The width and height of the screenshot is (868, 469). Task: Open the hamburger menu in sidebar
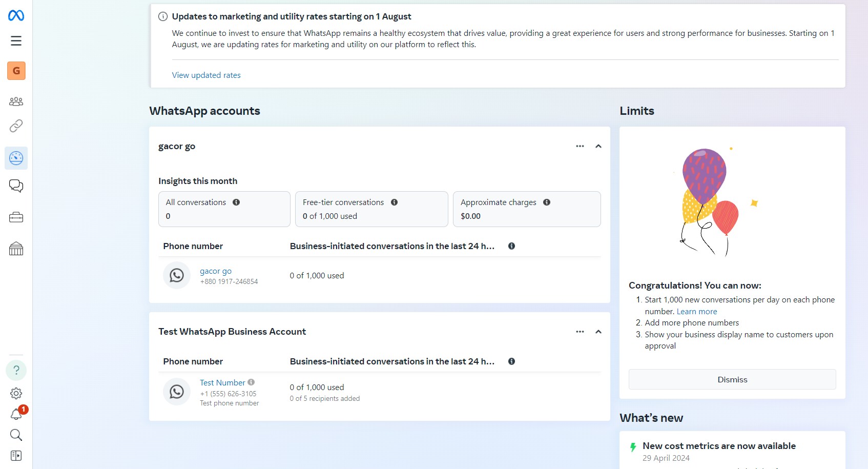(16, 40)
